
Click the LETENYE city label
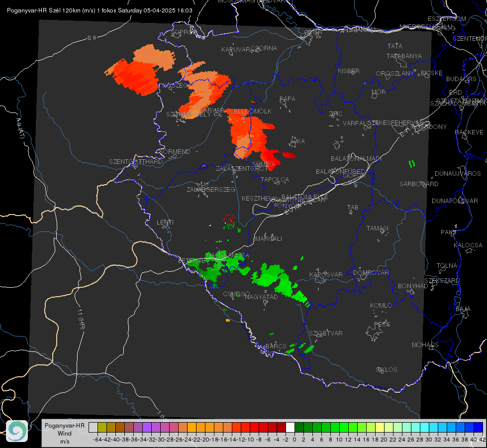tap(192, 261)
